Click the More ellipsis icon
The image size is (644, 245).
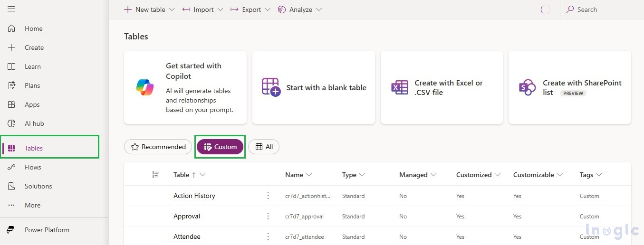pyautogui.click(x=12, y=205)
